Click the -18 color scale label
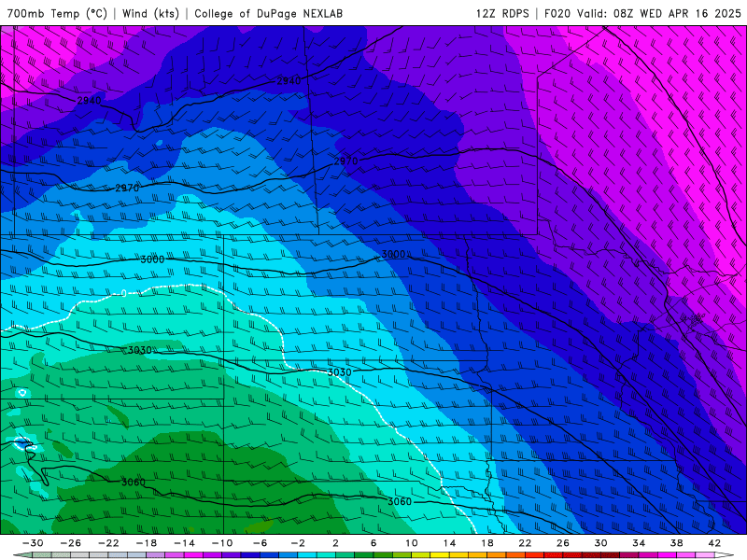Viewport: 747px width, 560px height. coord(147,543)
